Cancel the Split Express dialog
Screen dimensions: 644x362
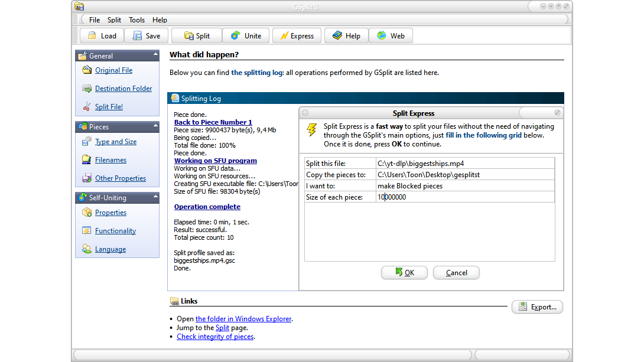[x=456, y=272]
